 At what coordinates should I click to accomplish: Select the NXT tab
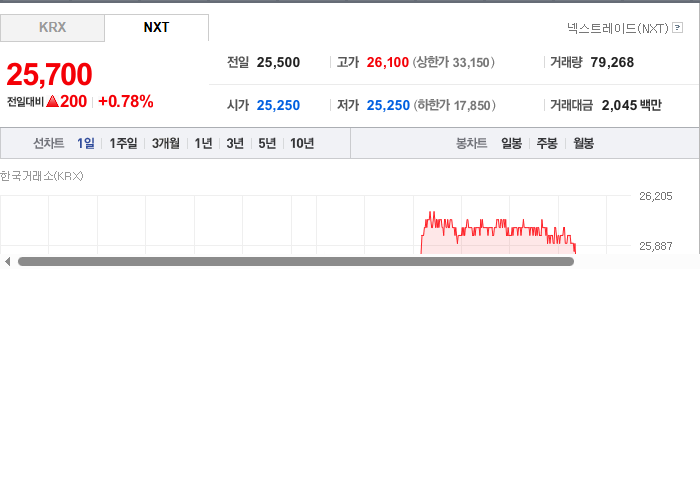pyautogui.click(x=156, y=28)
